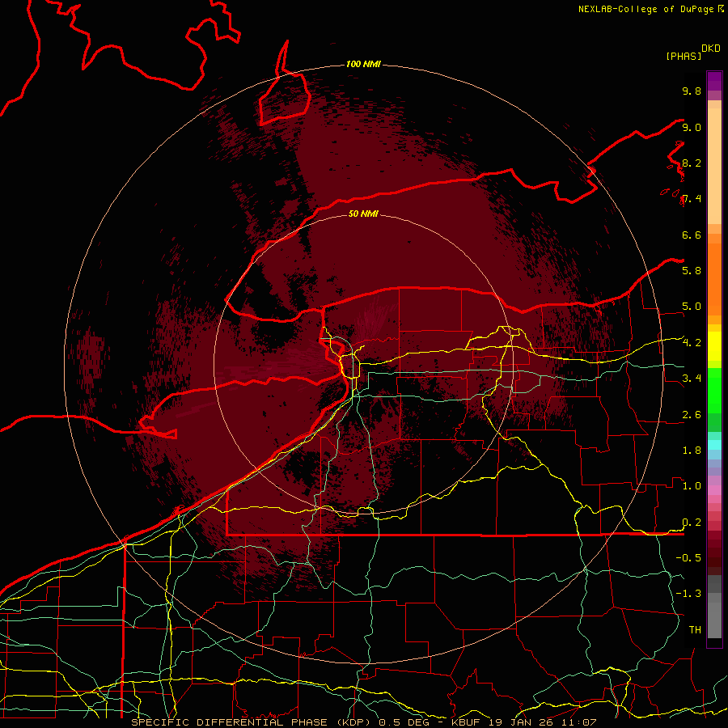Click the -0.5 value on the scale

pos(688,557)
